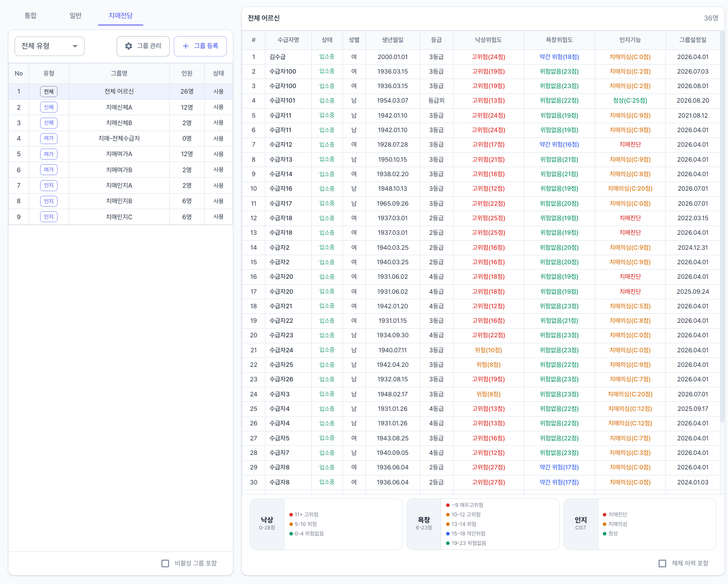Click the red 11+ 고위험 legend dot
Screen dimensions: 728x584
(291, 515)
